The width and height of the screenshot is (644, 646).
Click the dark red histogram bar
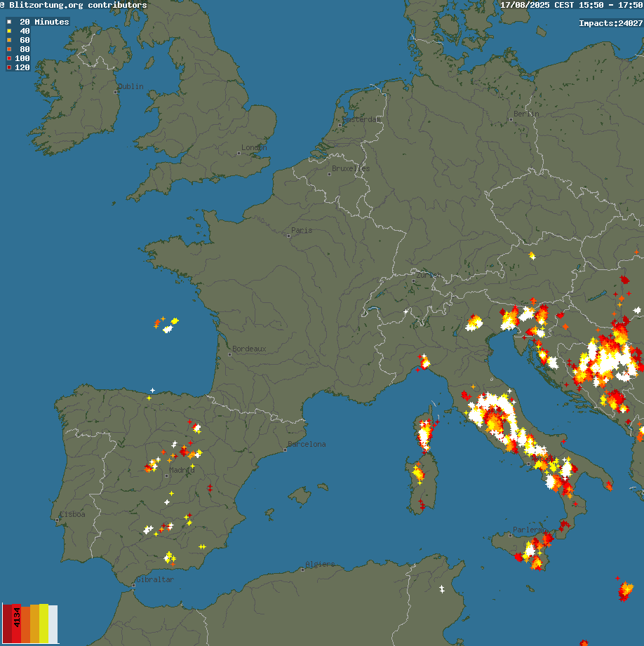tap(8, 623)
